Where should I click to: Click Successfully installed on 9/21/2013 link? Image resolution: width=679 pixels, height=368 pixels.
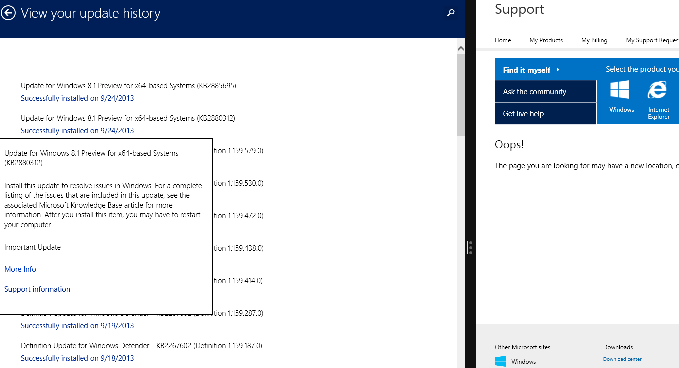(x=77, y=98)
